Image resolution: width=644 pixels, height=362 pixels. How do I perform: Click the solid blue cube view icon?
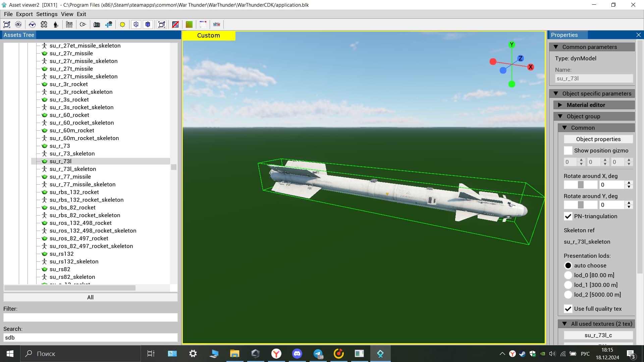(x=148, y=24)
